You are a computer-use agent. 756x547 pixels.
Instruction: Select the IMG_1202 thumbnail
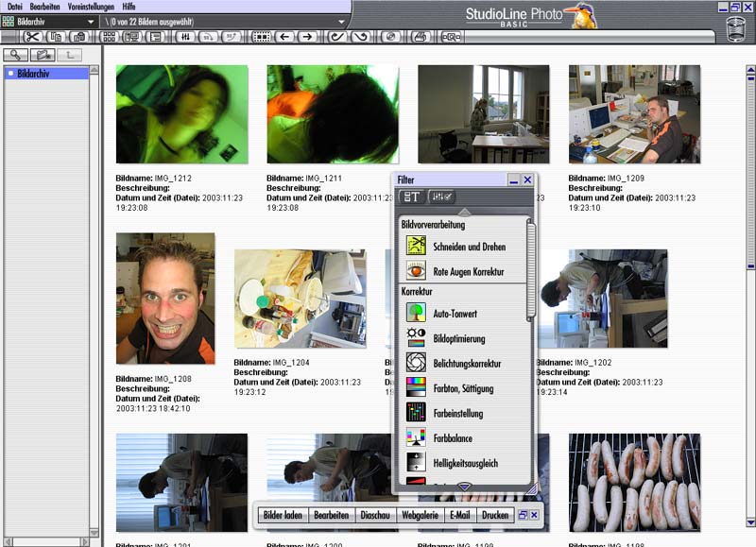pyautogui.click(x=603, y=299)
